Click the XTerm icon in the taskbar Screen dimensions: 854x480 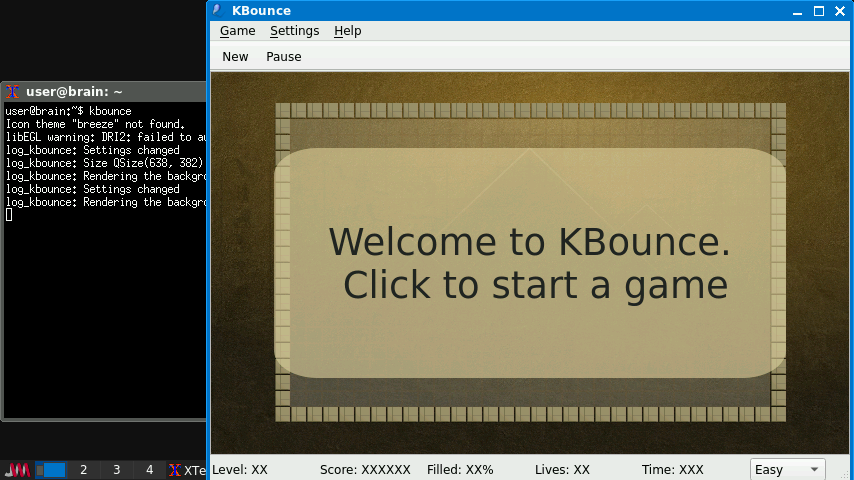tap(175, 470)
